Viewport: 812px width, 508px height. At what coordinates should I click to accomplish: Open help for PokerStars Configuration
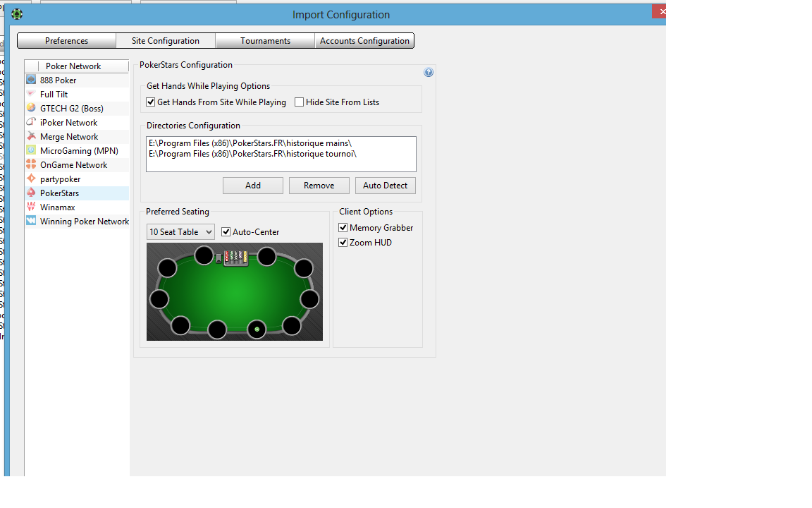(x=429, y=72)
